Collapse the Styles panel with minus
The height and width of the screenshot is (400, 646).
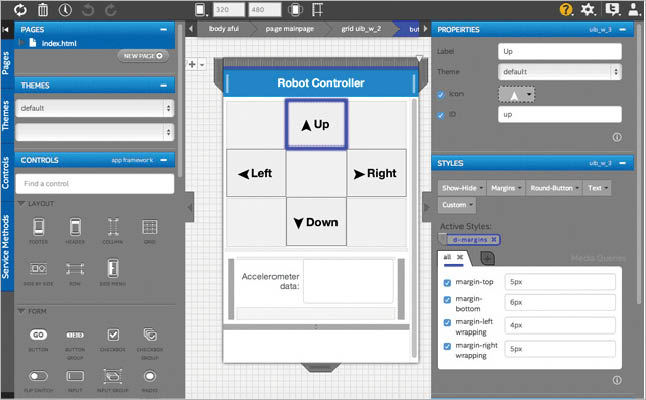click(x=623, y=163)
